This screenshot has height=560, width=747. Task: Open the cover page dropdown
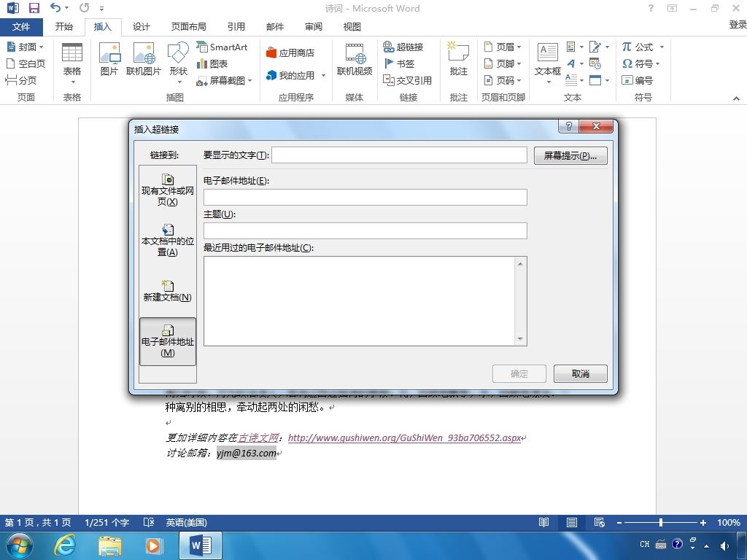(26, 47)
